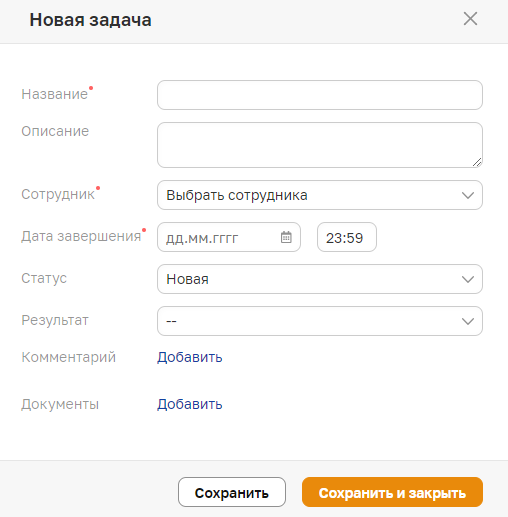Select the 23:59 time field
Image resolution: width=508 pixels, height=517 pixels.
tap(347, 237)
